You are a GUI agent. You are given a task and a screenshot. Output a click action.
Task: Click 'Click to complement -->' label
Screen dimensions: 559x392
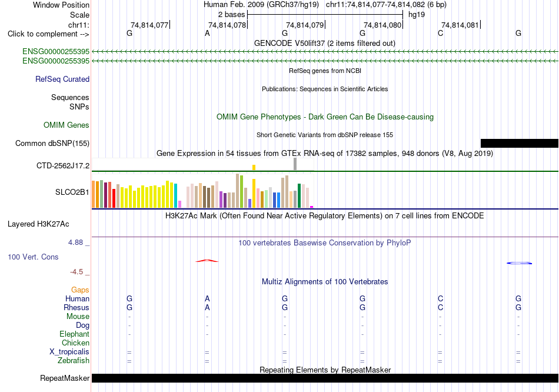point(48,34)
